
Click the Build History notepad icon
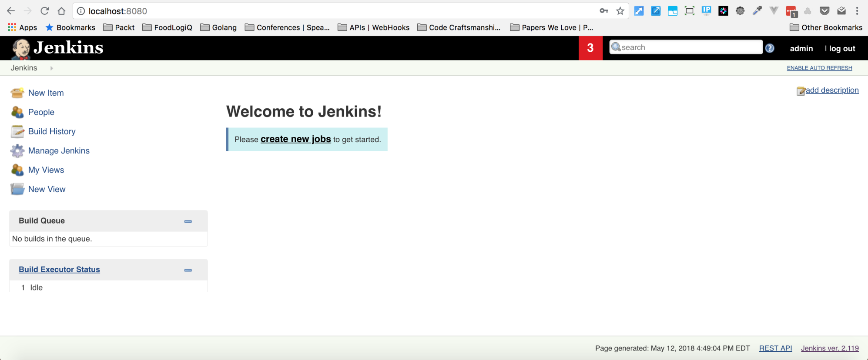[17, 131]
